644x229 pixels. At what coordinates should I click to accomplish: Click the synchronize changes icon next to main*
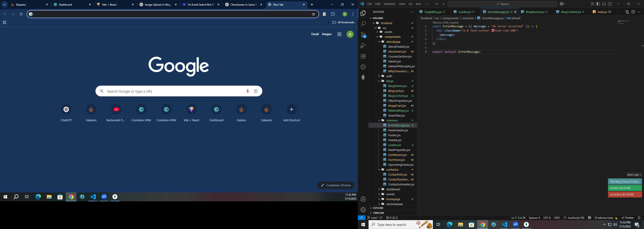pyautogui.click(x=381, y=218)
